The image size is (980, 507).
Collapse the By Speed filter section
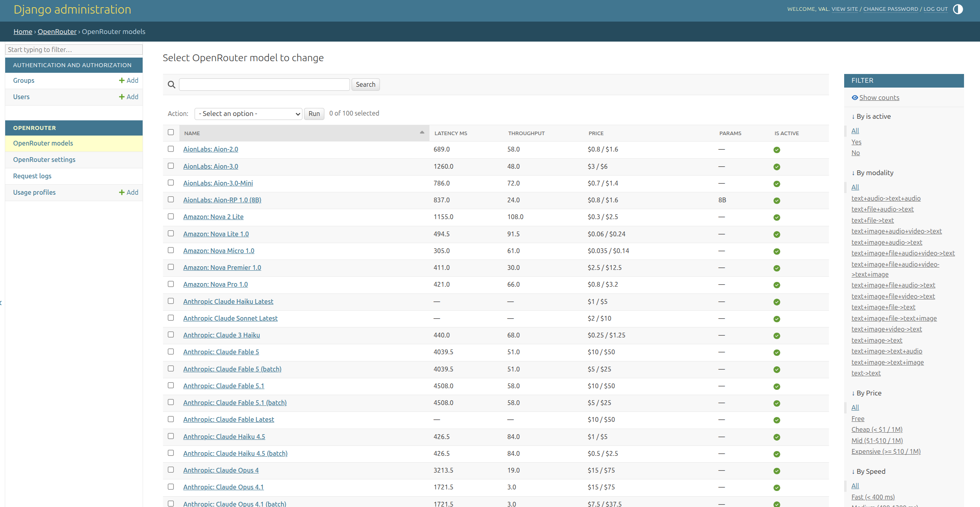point(868,471)
